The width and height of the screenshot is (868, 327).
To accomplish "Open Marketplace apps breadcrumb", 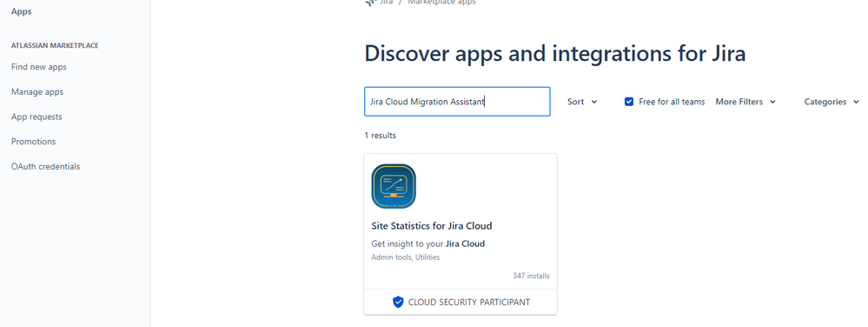I will pyautogui.click(x=441, y=3).
